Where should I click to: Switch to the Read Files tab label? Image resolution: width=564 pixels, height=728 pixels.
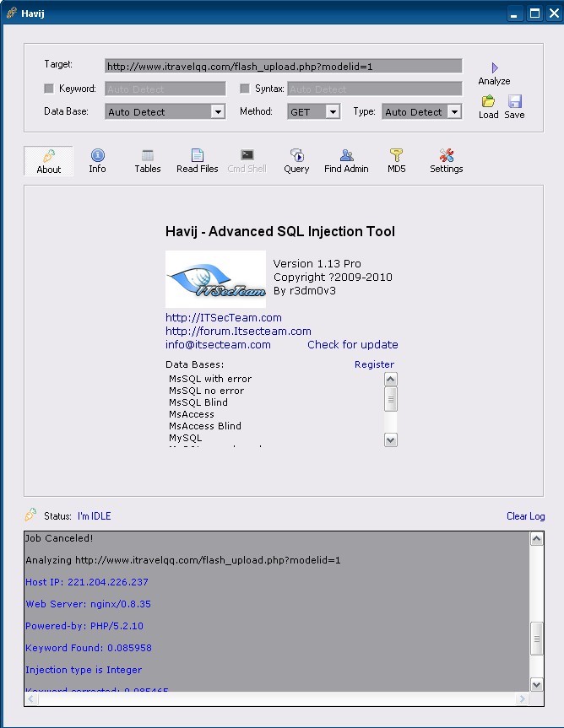197,169
